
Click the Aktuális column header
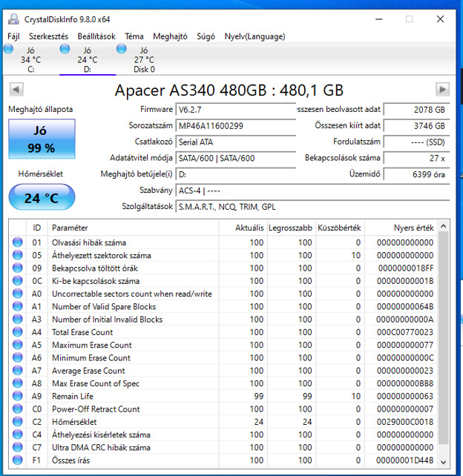pos(243,228)
